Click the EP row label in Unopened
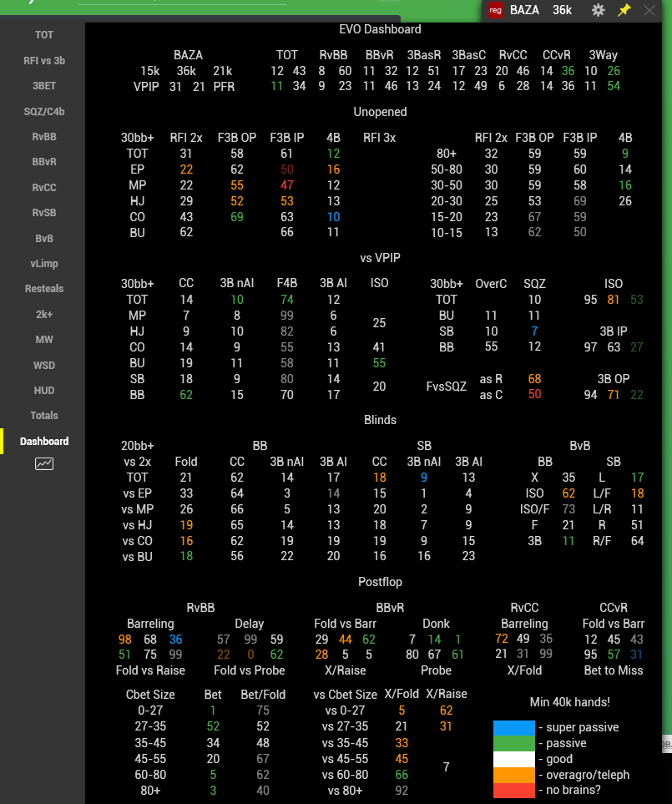The image size is (672, 804). click(138, 169)
